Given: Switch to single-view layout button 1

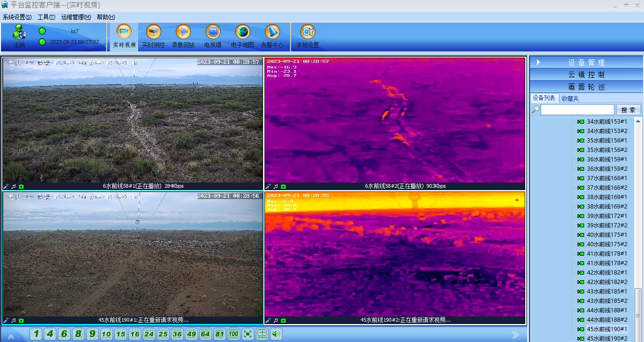Looking at the screenshot, I should click(36, 334).
